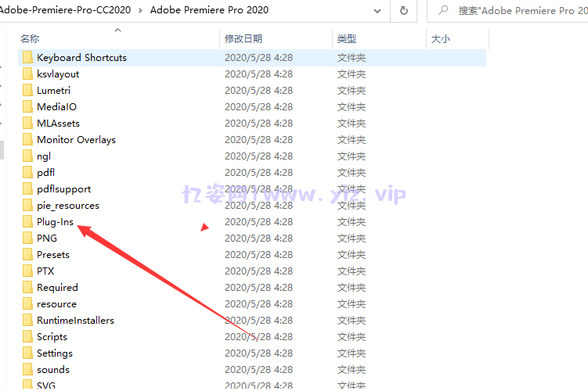Viewport: 588px width, 391px height.
Task: Select the pie_resources folder name
Action: click(68, 206)
